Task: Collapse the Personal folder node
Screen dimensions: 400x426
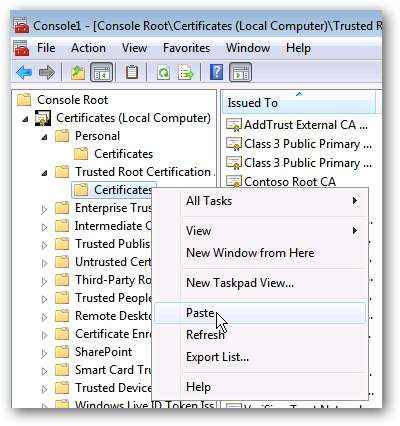Action: tap(44, 136)
